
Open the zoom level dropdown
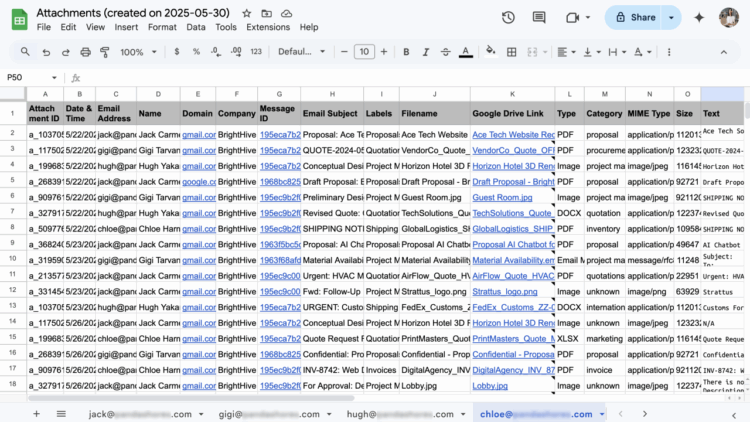point(138,52)
